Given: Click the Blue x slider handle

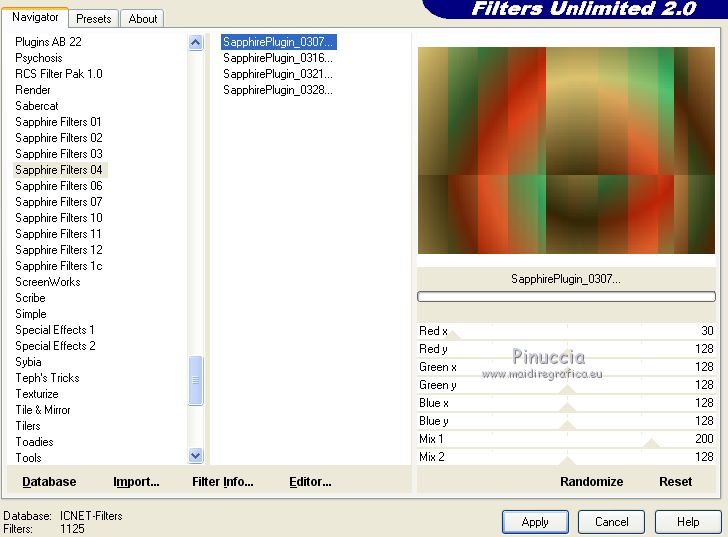Looking at the screenshot, I should 567,408.
